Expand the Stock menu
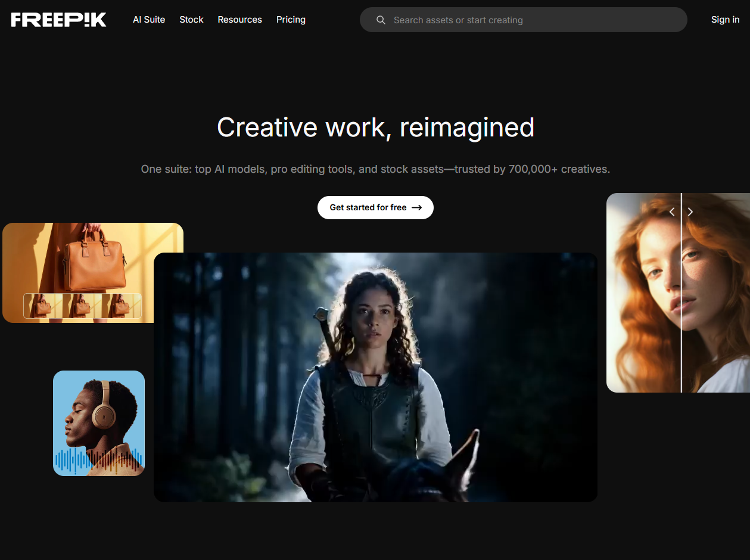Image resolution: width=750 pixels, height=560 pixels. [191, 20]
